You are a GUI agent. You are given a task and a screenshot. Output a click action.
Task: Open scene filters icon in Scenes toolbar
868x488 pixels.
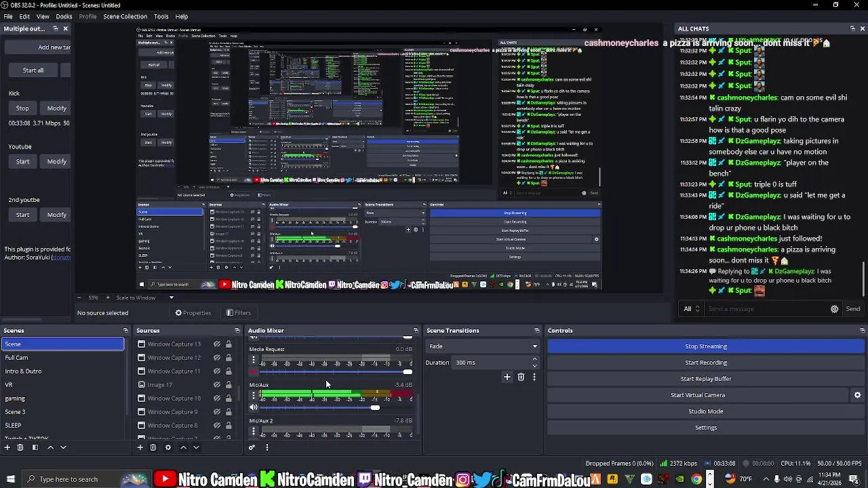click(35, 447)
